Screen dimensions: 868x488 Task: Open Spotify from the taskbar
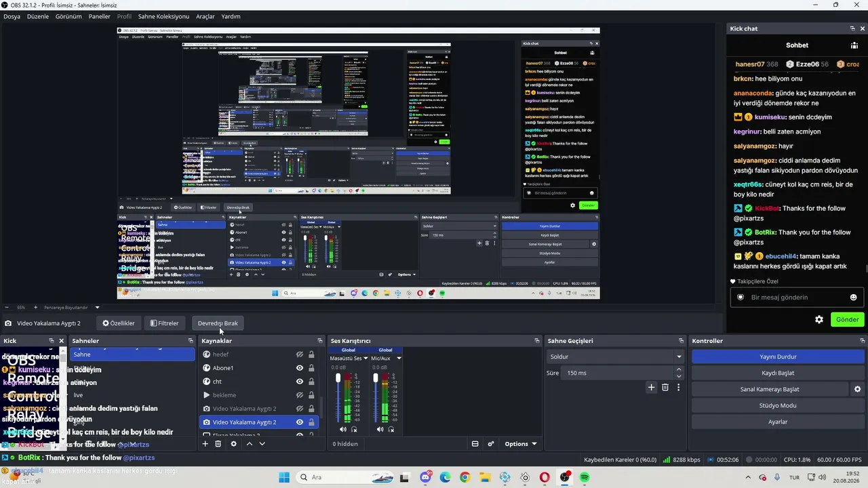pyautogui.click(x=585, y=477)
